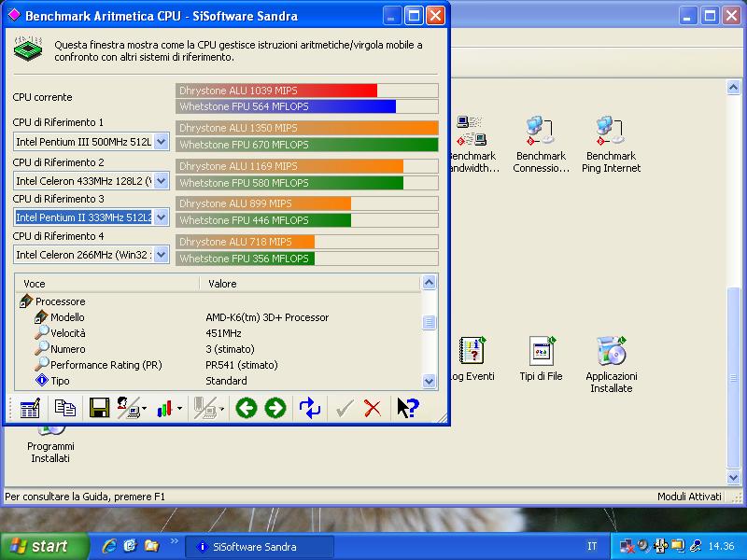Click the copy results toolbar icon
Viewport: 747px width, 560px height.
pyautogui.click(x=64, y=408)
